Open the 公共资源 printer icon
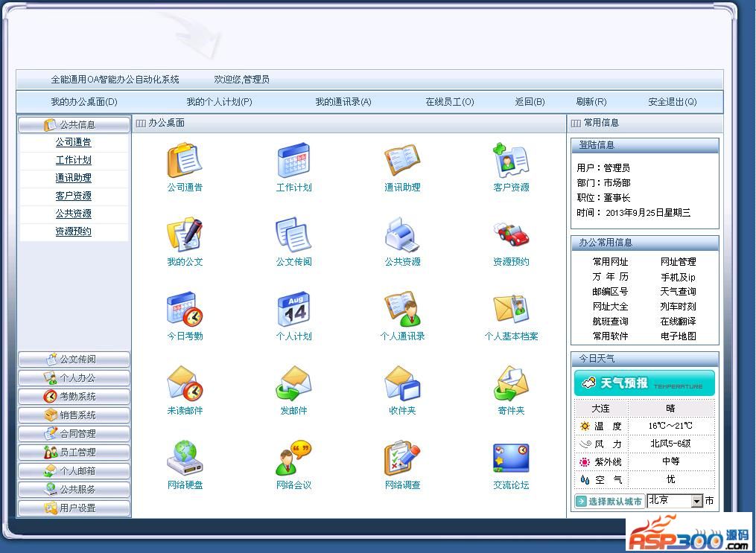 pyautogui.click(x=402, y=234)
